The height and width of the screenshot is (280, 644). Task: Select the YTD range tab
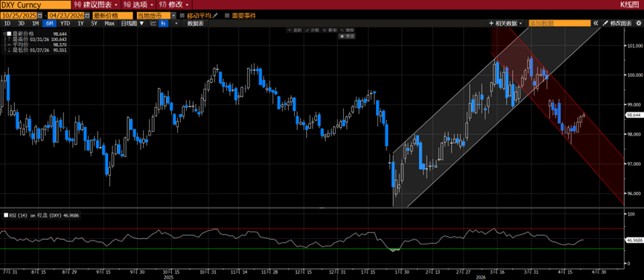[65, 23]
